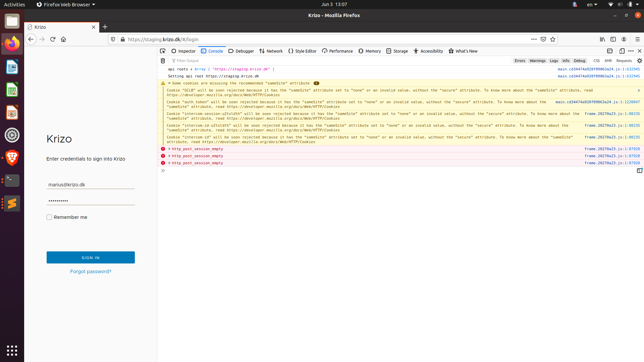Viewport: 644px width, 362px height.
Task: Open the en keyboard language dropdown
Action: pyautogui.click(x=592, y=4)
